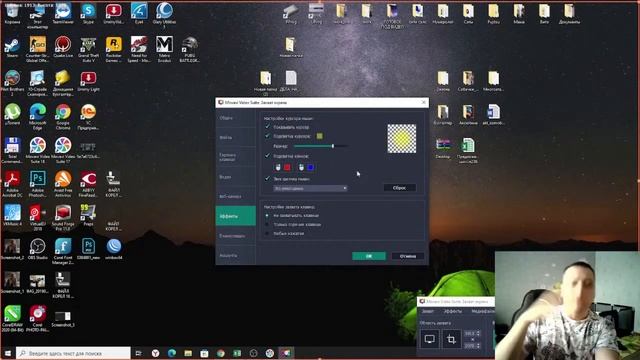Confirm settings with the green OK button
Screen dimensions: 640x360
click(369, 256)
